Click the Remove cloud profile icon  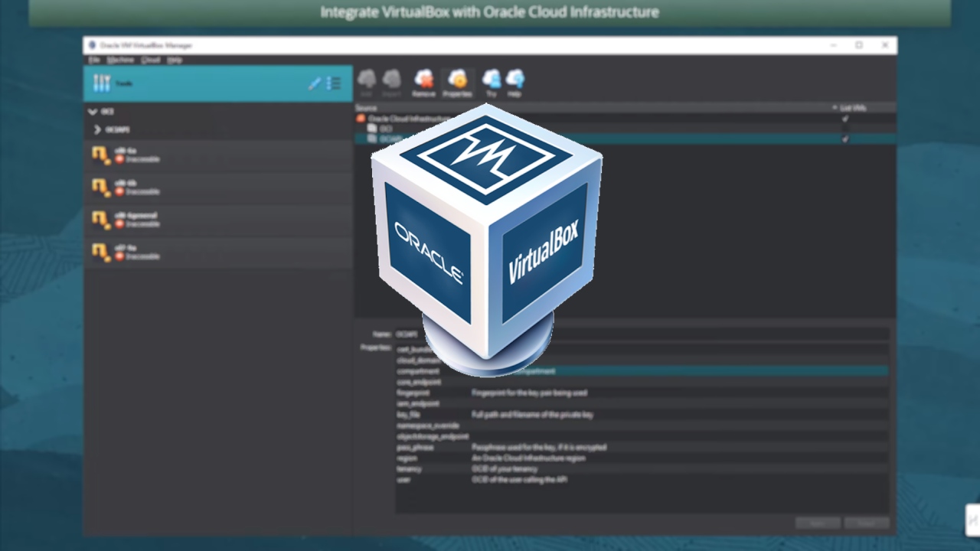(x=423, y=83)
